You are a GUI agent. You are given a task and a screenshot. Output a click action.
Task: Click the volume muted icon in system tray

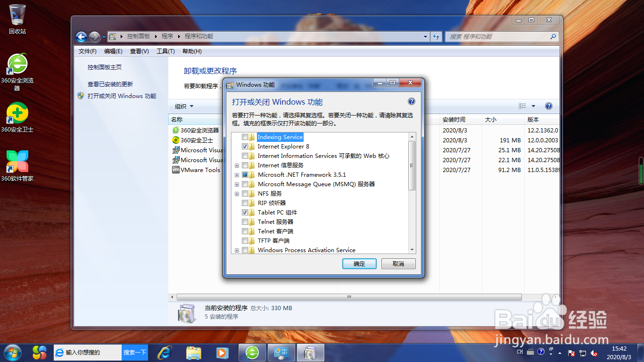[x=594, y=353]
